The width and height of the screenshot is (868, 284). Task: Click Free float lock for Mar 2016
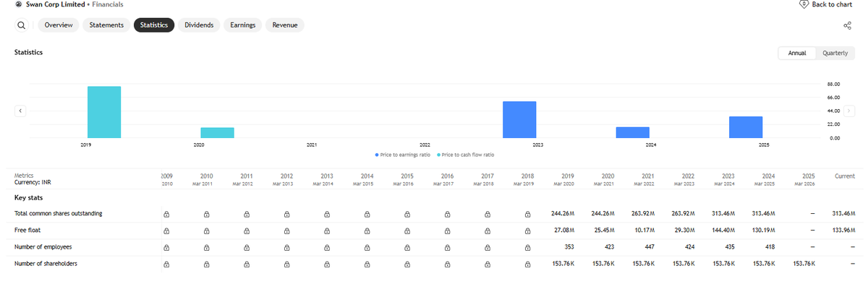tap(407, 231)
